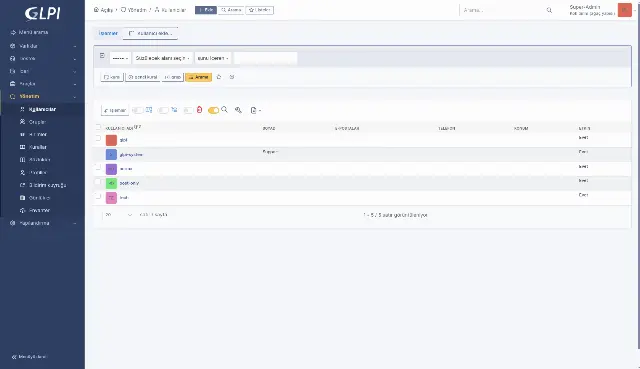The width and height of the screenshot is (640, 369).
Task: Open the 'şunu içeren' condition dropdown
Action: click(213, 58)
